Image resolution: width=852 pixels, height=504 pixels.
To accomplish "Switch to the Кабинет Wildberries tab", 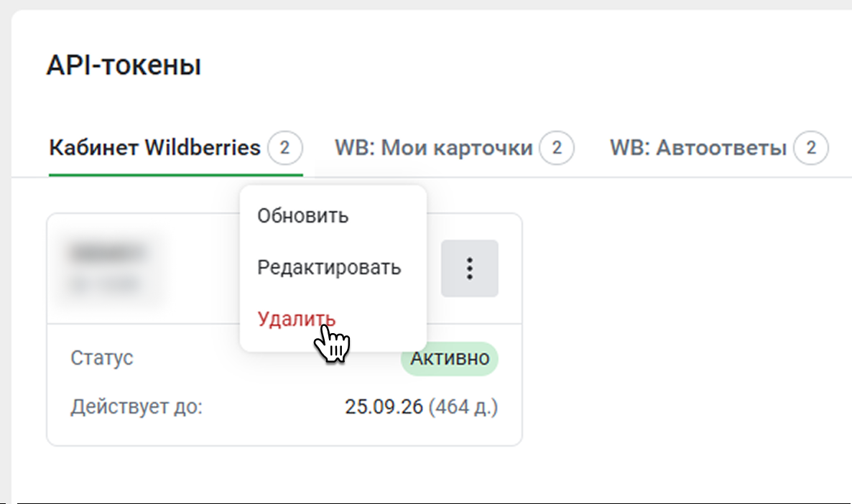I will (x=154, y=149).
